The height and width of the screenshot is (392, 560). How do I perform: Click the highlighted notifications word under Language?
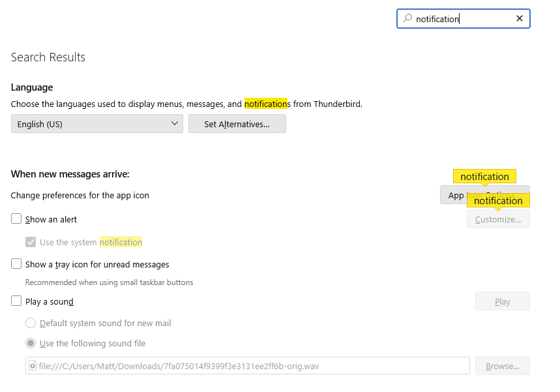point(266,104)
